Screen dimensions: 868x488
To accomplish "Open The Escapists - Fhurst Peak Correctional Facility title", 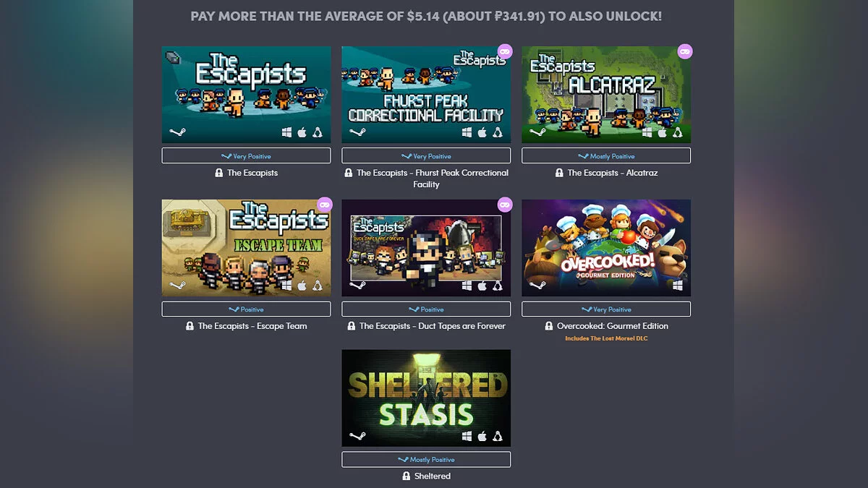I will click(433, 179).
